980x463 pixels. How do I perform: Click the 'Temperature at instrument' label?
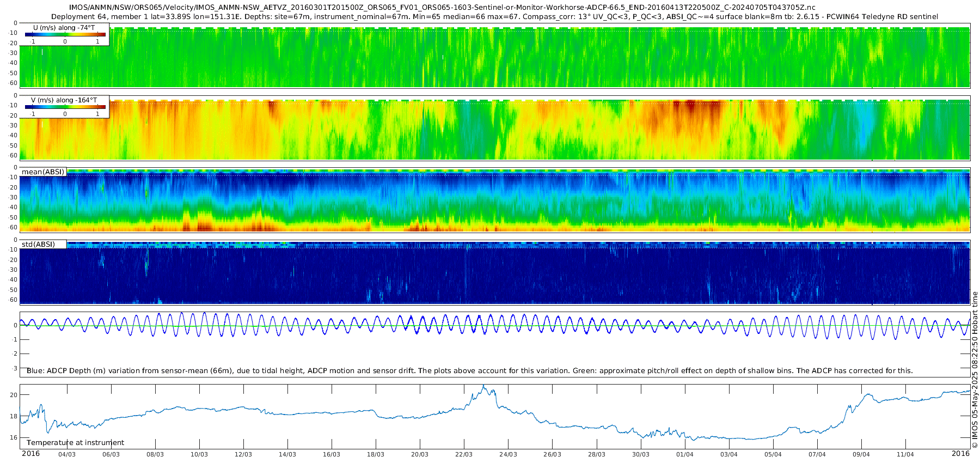(x=75, y=442)
